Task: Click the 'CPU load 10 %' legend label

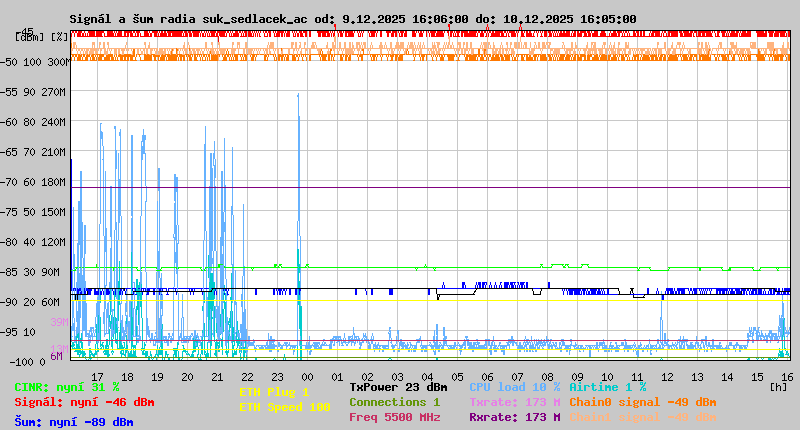Action: [x=514, y=387]
